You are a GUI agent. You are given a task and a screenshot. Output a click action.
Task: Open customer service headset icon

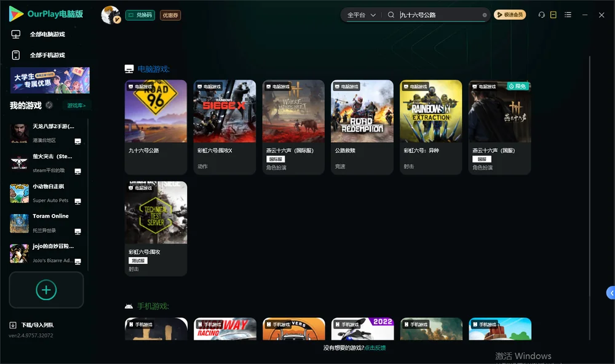(x=542, y=15)
